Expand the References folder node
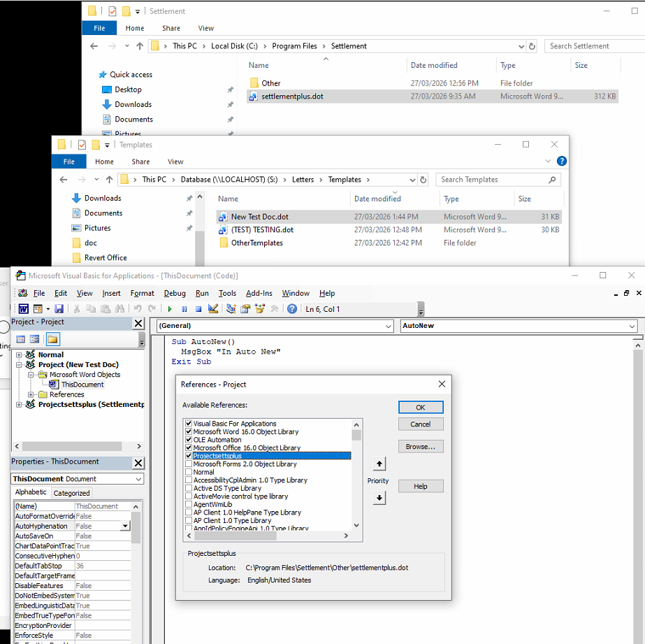Image resolution: width=645 pixels, height=644 pixels. click(31, 394)
